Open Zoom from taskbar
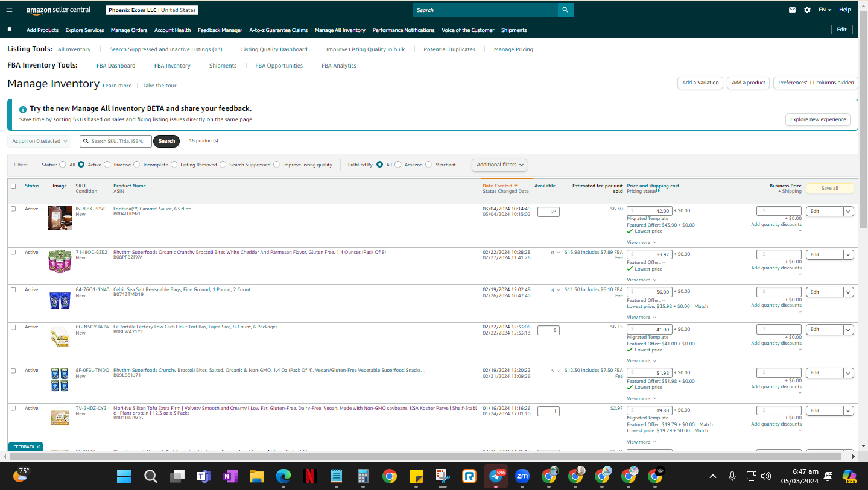This screenshot has height=490, width=868. coord(522,476)
